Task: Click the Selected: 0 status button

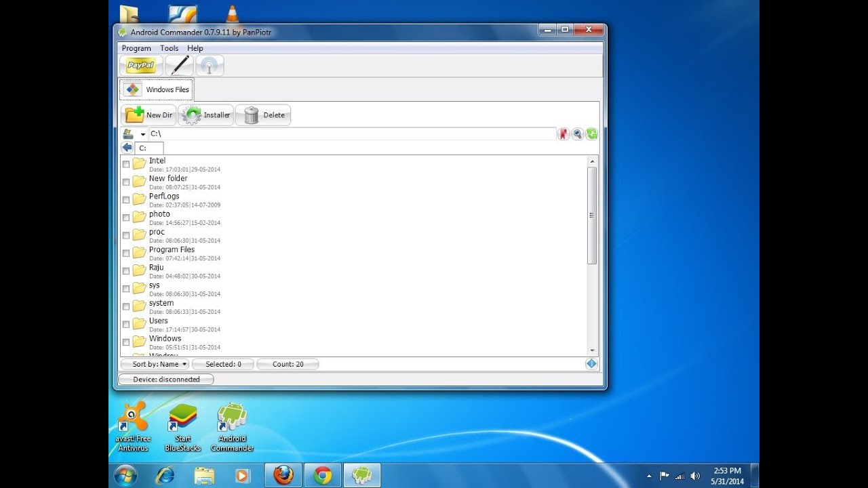Action: pyautogui.click(x=223, y=364)
